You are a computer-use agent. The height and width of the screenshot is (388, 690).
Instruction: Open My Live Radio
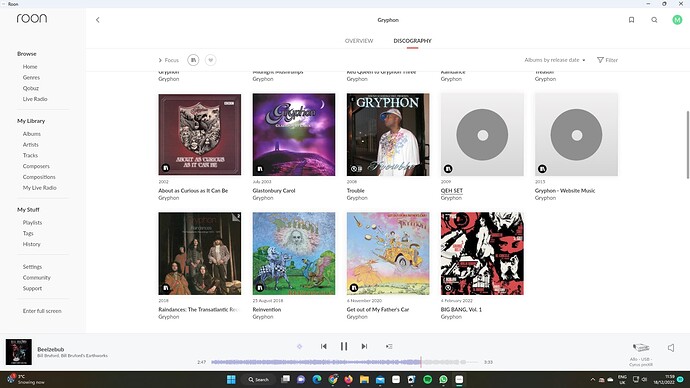click(40, 187)
